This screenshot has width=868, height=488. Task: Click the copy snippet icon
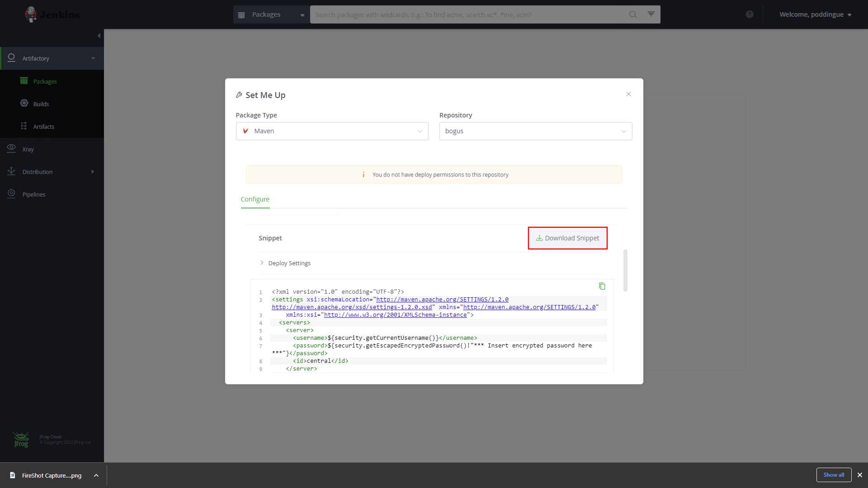[603, 286]
